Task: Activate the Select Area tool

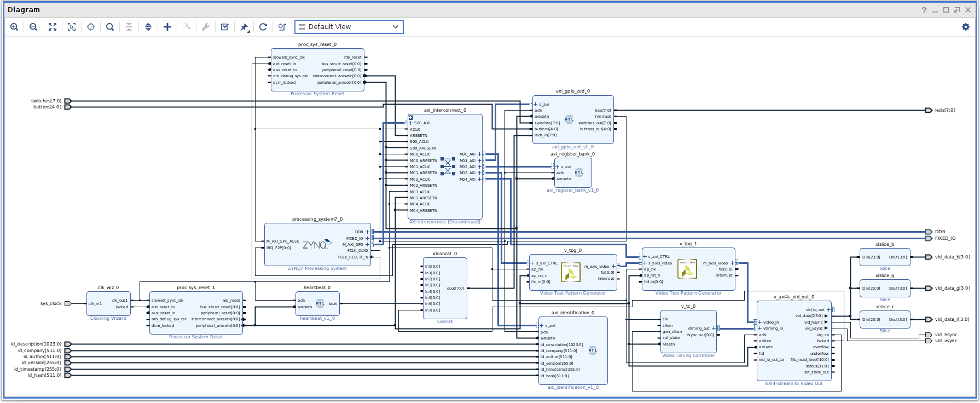Action: pos(72,27)
